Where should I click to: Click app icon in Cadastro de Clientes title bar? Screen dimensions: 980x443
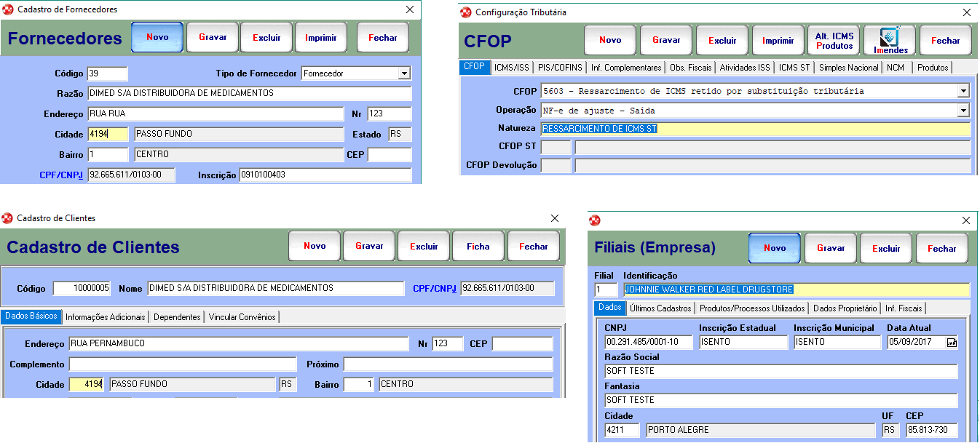coord(8,217)
